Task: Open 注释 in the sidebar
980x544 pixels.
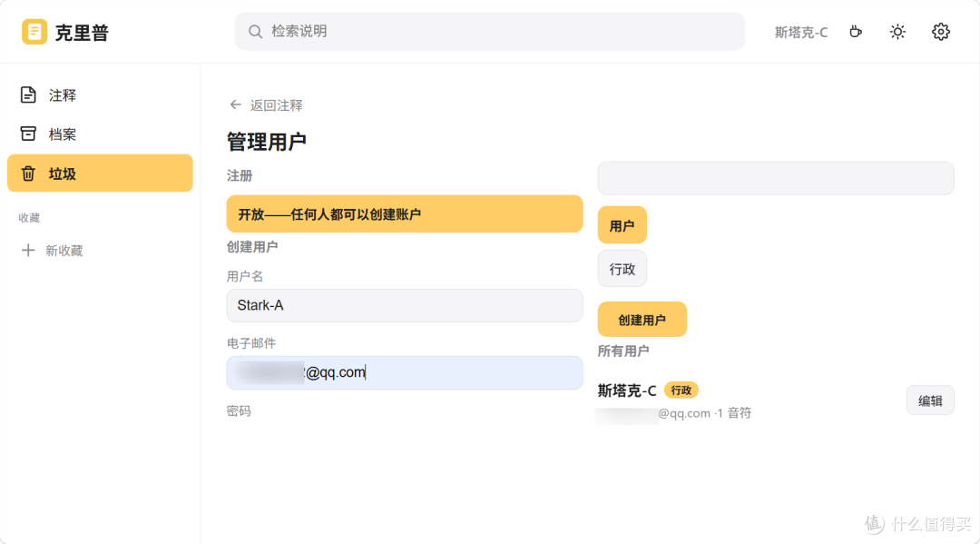Action: 100,95
